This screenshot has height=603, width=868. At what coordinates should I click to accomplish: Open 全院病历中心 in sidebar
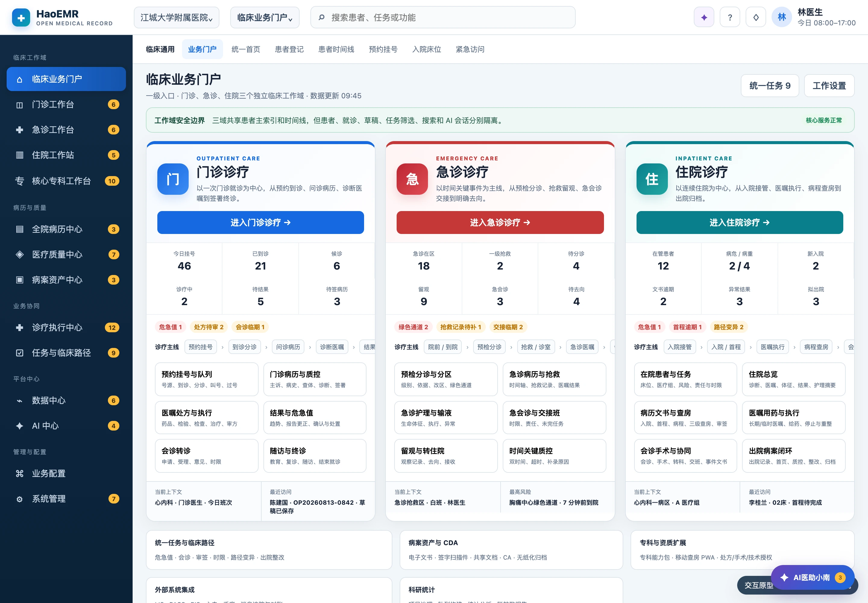[66, 229]
